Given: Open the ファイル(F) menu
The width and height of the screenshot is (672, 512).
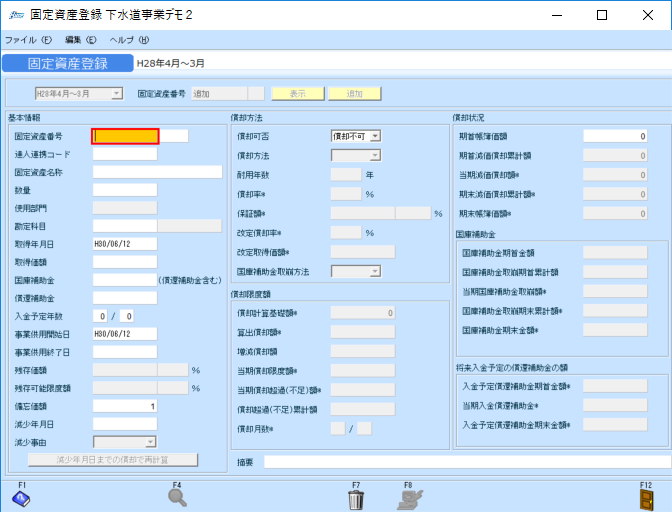Looking at the screenshot, I should (28, 40).
